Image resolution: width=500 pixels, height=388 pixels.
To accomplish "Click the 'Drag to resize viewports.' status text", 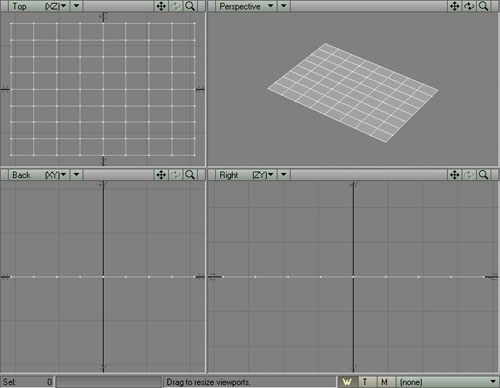I will (x=208, y=382).
